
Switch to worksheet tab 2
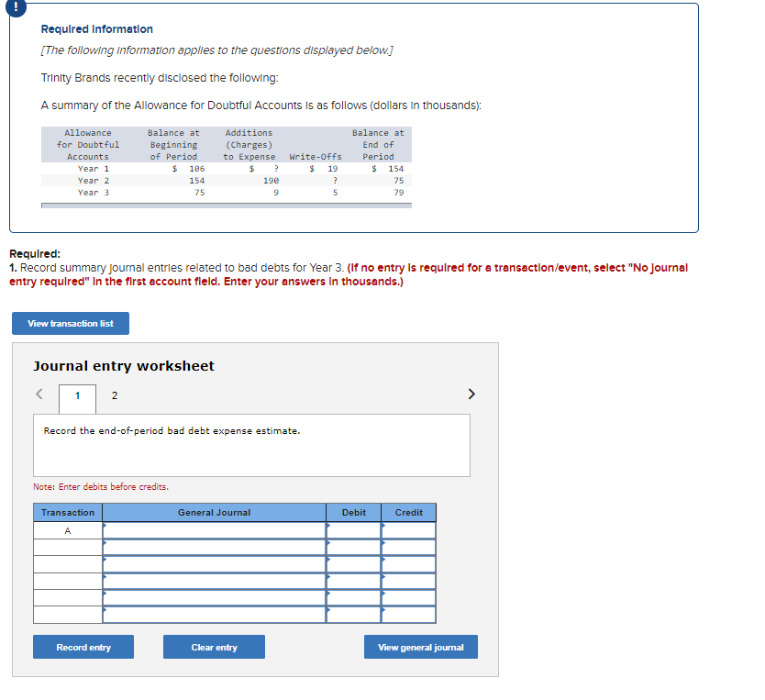pos(115,395)
